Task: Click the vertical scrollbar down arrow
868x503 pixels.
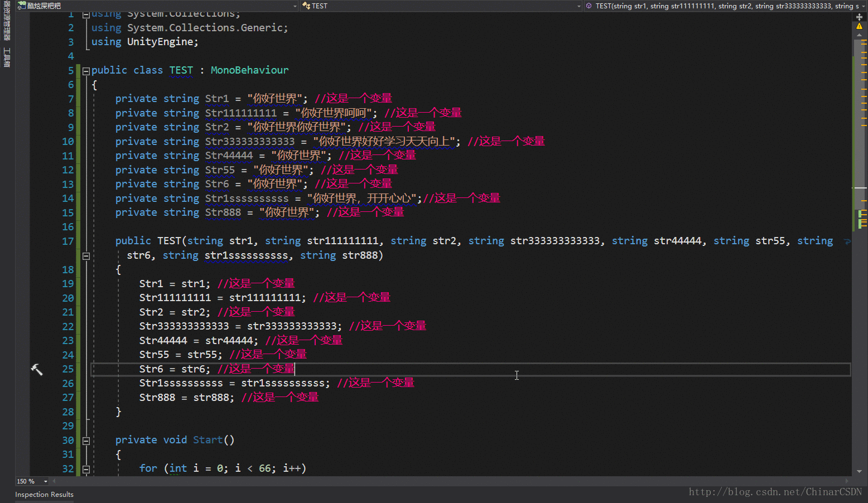Action: [x=859, y=471]
